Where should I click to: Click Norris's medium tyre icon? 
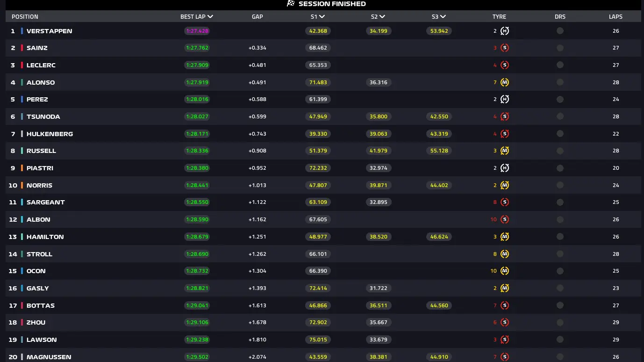[x=505, y=185]
